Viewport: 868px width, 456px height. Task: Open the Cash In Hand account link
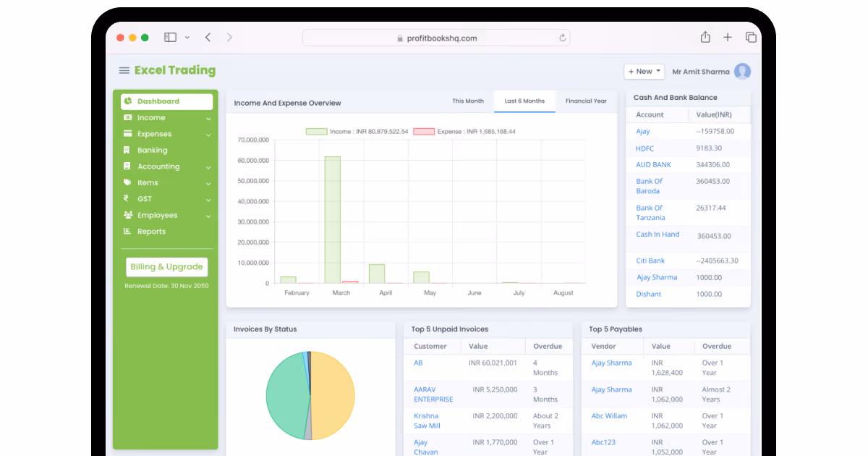(x=658, y=235)
